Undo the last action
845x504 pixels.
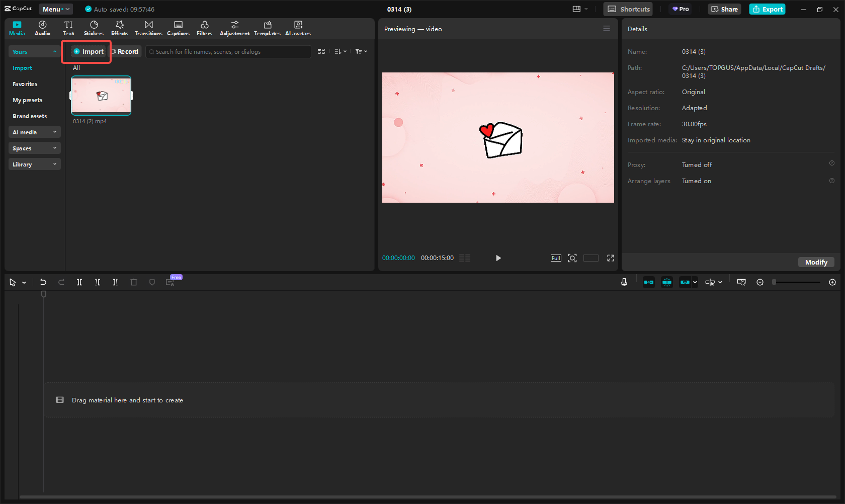[43, 282]
